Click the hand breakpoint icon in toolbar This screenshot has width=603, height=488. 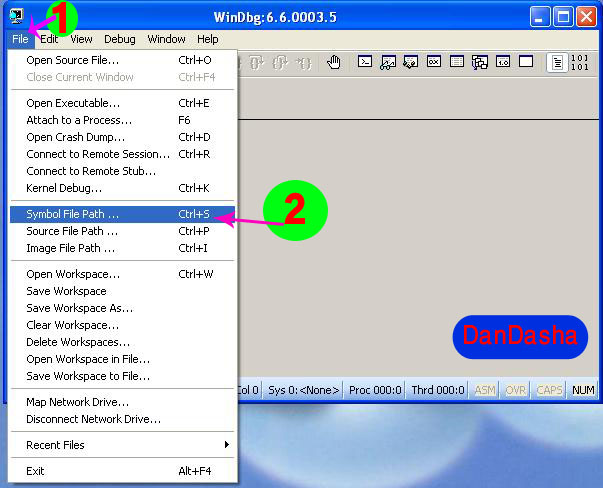tap(333, 62)
